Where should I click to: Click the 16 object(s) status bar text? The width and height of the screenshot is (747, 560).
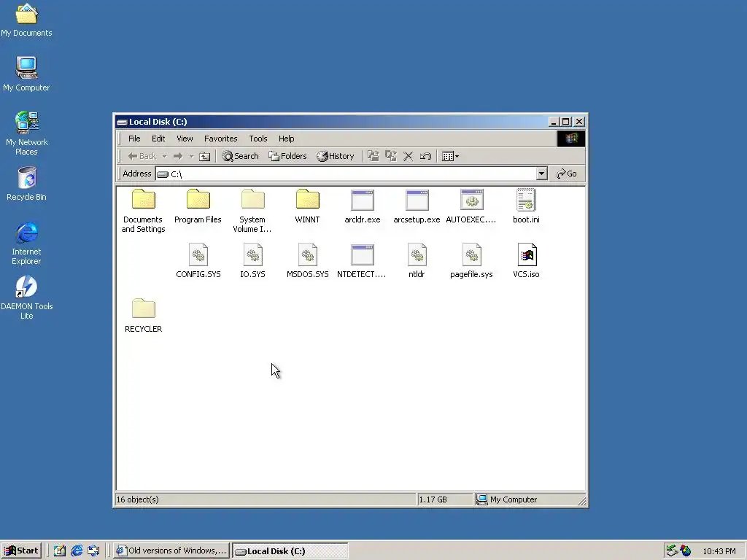point(138,499)
